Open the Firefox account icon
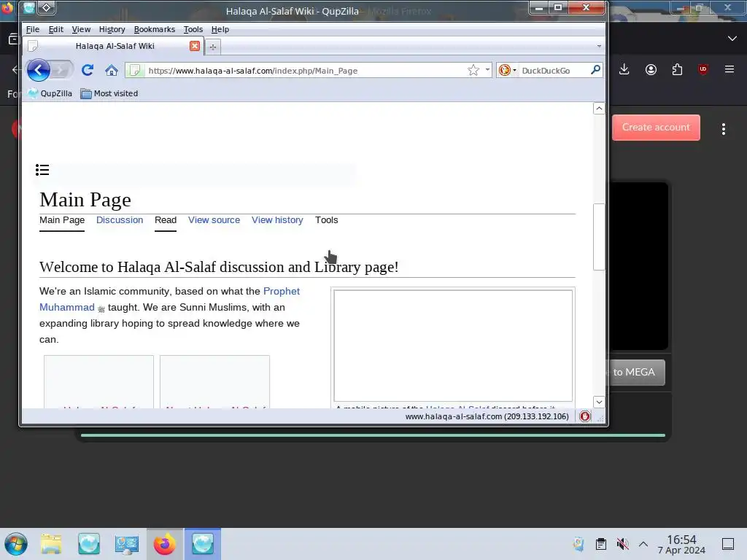 [651, 69]
